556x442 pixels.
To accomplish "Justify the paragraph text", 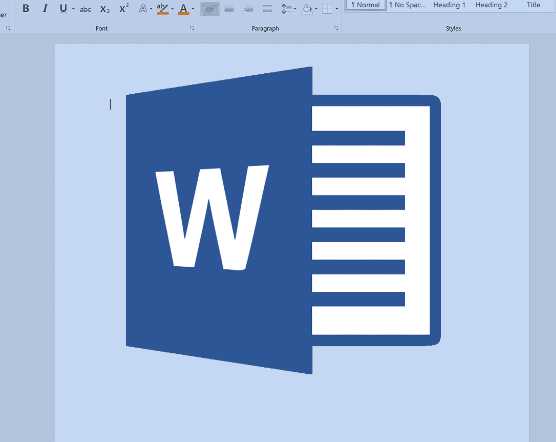I will coord(267,9).
